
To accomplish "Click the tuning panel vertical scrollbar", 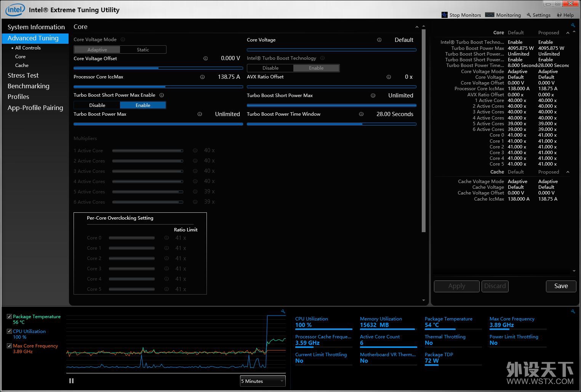I will tap(423, 131).
